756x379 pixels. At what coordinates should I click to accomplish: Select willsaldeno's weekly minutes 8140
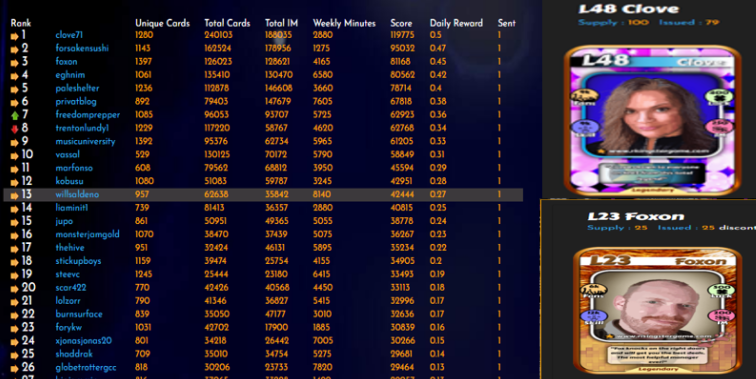click(322, 194)
